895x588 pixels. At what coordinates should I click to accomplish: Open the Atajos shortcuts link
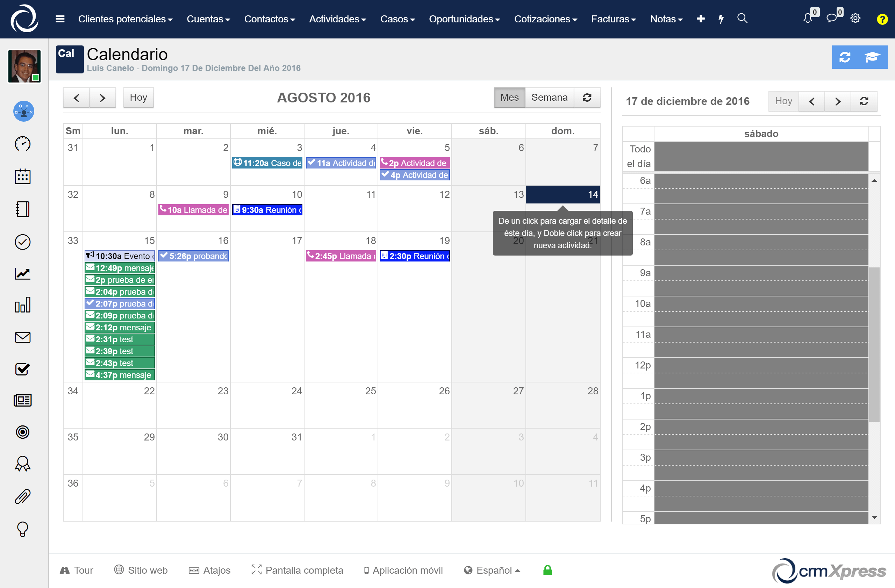click(209, 570)
